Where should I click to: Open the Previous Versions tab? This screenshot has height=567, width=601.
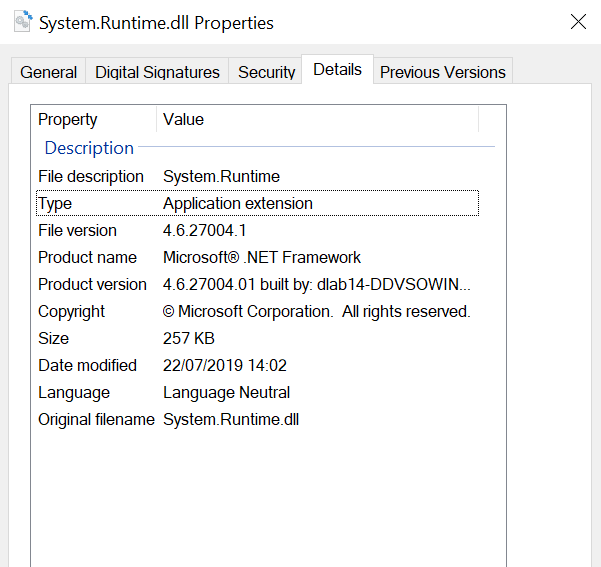pyautogui.click(x=443, y=72)
